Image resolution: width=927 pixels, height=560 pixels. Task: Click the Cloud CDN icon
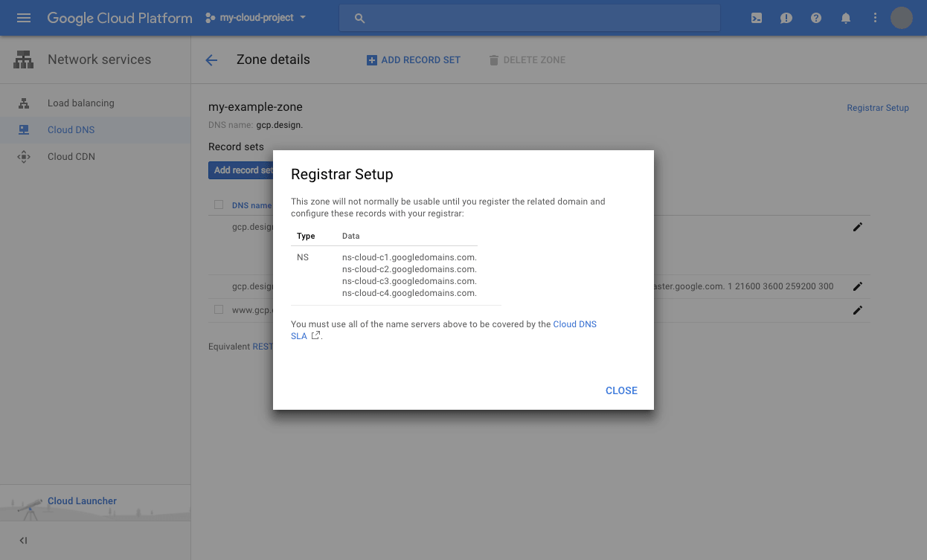[x=24, y=157]
